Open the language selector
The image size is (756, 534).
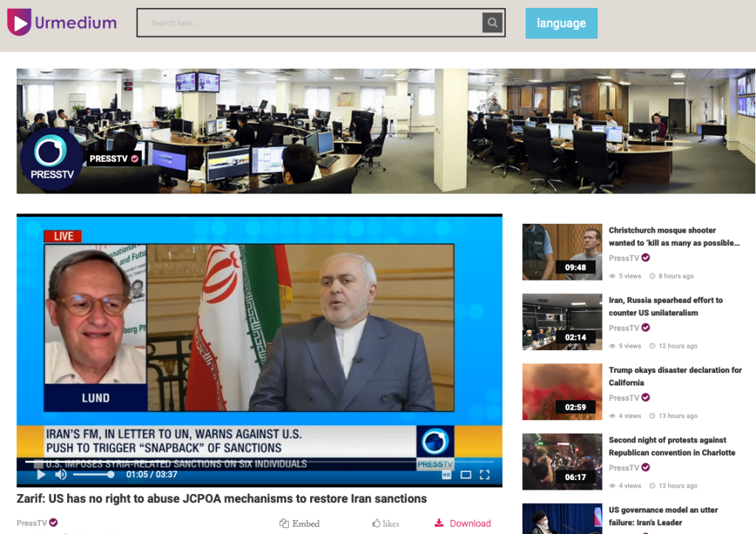[561, 23]
